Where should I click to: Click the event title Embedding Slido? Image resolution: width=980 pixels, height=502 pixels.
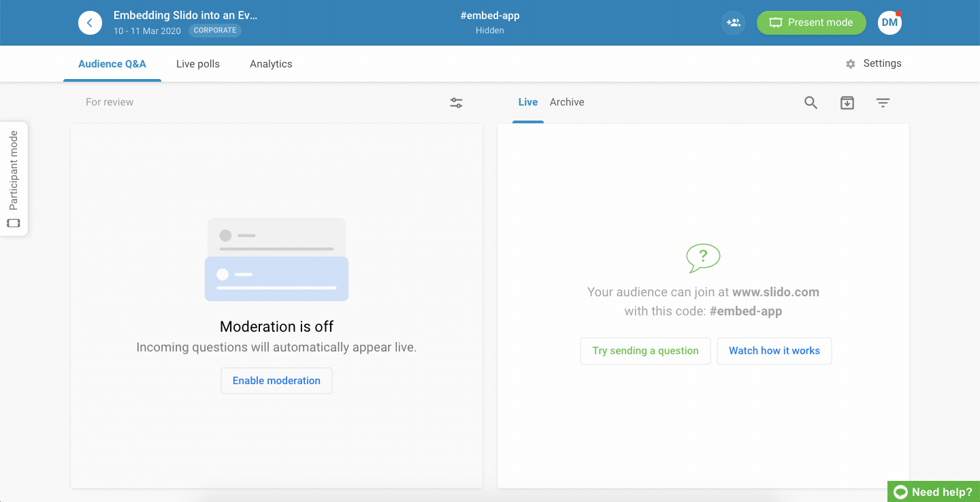(x=186, y=15)
